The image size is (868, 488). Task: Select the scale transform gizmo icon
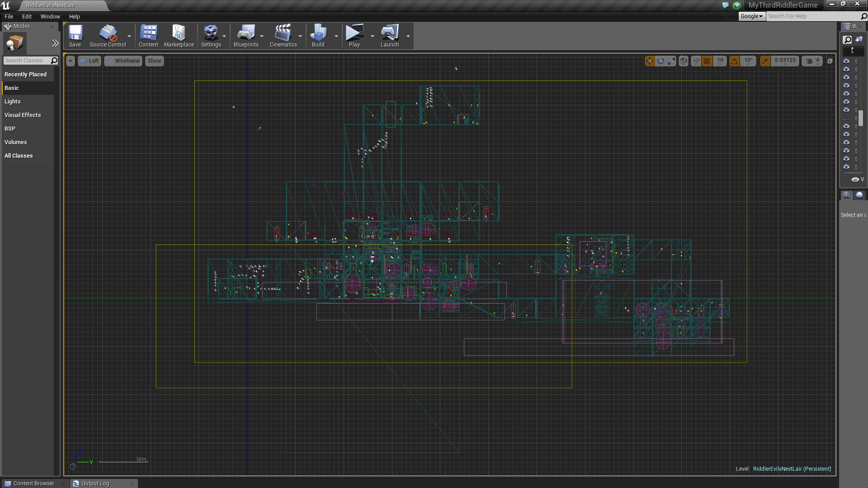[671, 61]
